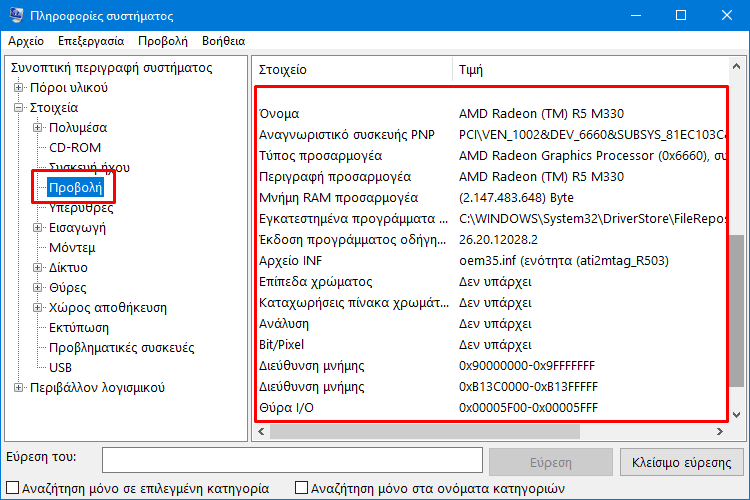Click the 26.20.12028.2 driver version value
This screenshot has height=500, width=750.
tap(498, 240)
